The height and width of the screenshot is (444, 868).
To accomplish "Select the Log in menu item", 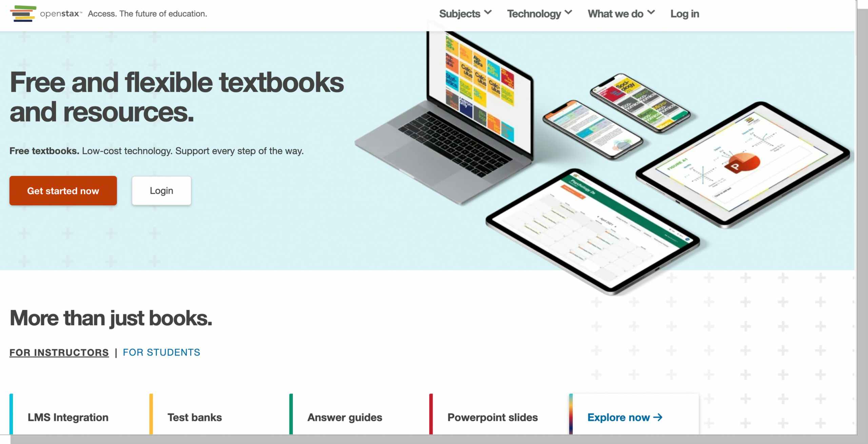I will tap(685, 13).
